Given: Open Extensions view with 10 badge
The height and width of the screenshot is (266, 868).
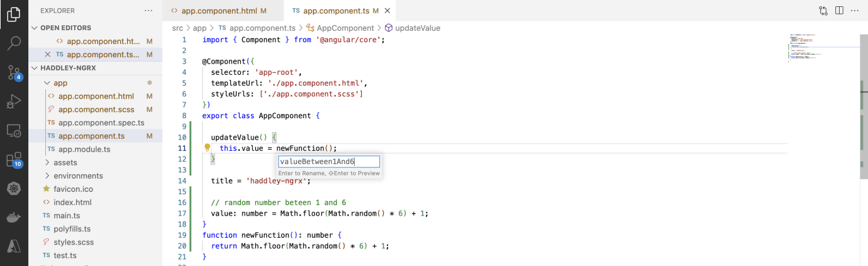Looking at the screenshot, I should tap(14, 160).
